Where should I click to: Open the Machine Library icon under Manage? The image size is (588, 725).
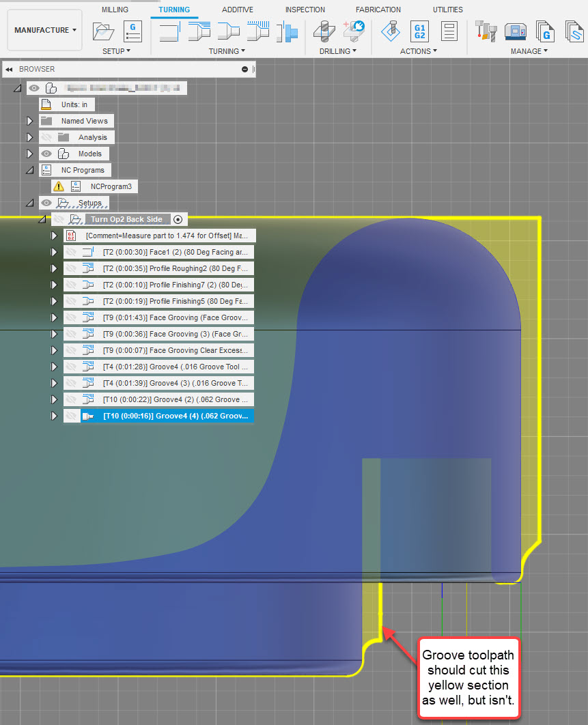point(515,31)
